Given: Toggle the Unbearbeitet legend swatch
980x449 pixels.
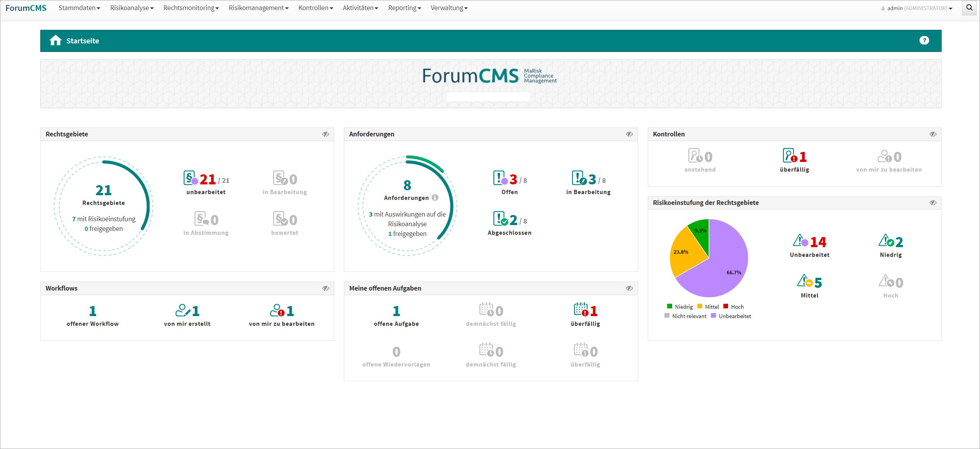Looking at the screenshot, I should coord(713,316).
